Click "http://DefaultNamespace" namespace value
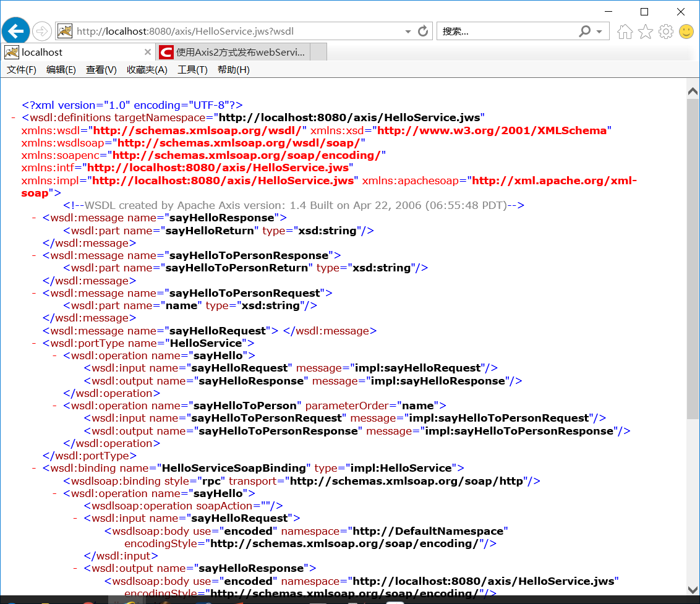 click(x=428, y=531)
